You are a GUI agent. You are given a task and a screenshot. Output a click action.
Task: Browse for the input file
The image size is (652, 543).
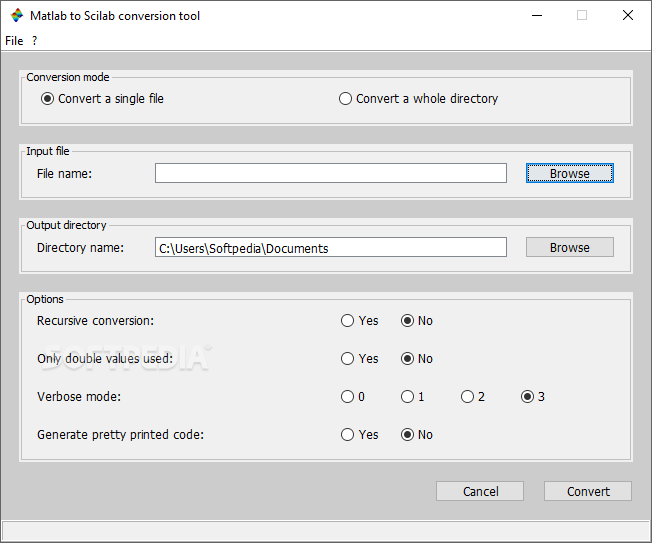point(570,173)
